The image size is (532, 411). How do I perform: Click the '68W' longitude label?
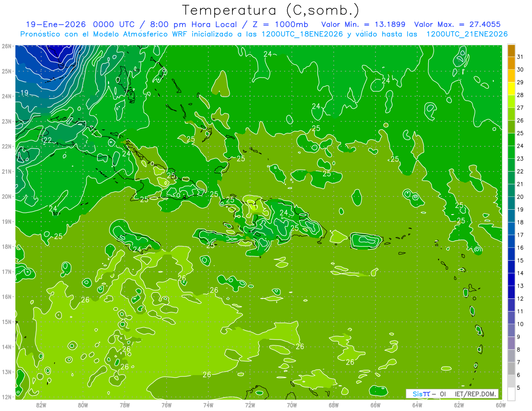(334, 405)
